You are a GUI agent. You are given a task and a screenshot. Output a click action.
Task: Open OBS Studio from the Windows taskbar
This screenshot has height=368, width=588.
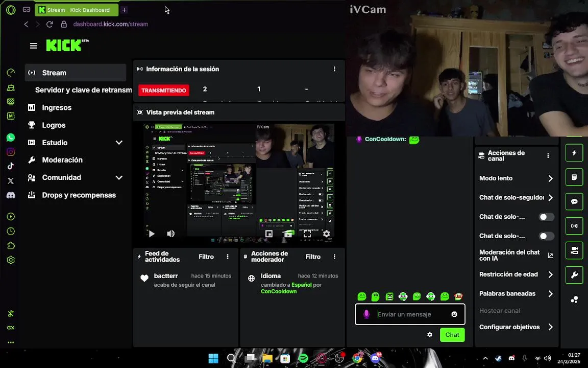tap(339, 358)
